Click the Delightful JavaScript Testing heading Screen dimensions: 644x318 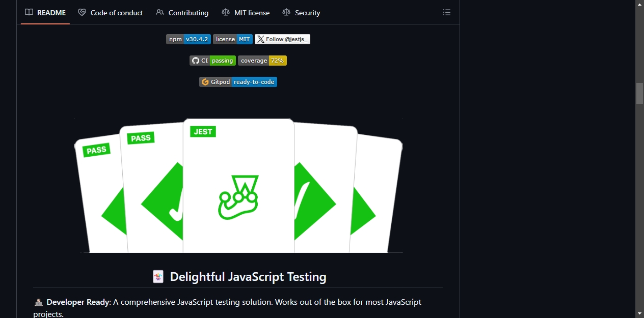248,277
